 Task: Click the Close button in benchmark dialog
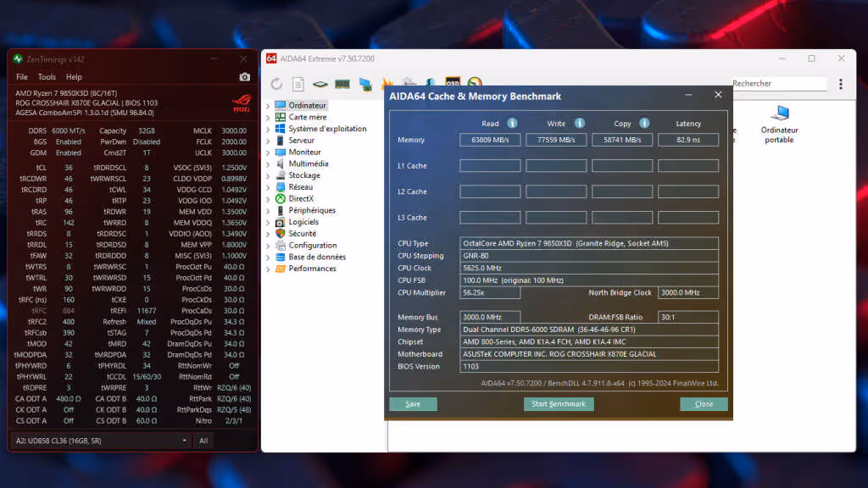[704, 404]
